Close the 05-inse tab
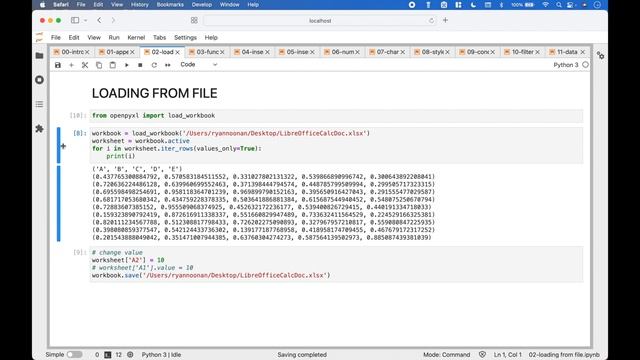The height and width of the screenshot is (360, 640). (x=312, y=52)
